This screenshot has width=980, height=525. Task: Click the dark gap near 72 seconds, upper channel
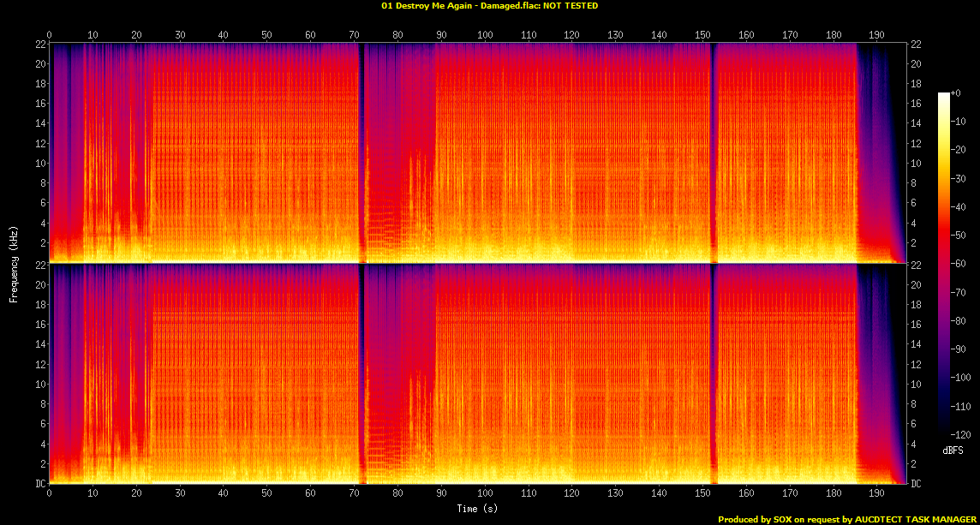(x=362, y=154)
